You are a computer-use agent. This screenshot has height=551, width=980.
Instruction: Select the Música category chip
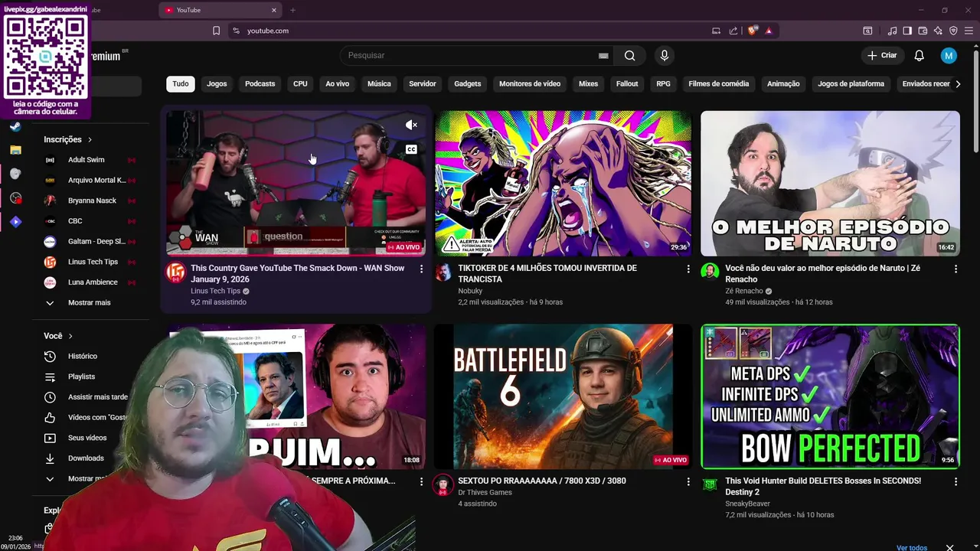click(379, 83)
